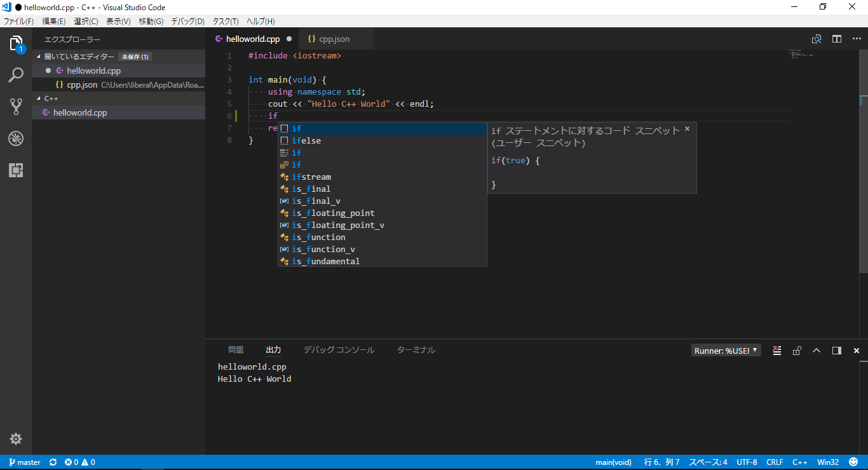Click the master branch indicator

(x=25, y=462)
